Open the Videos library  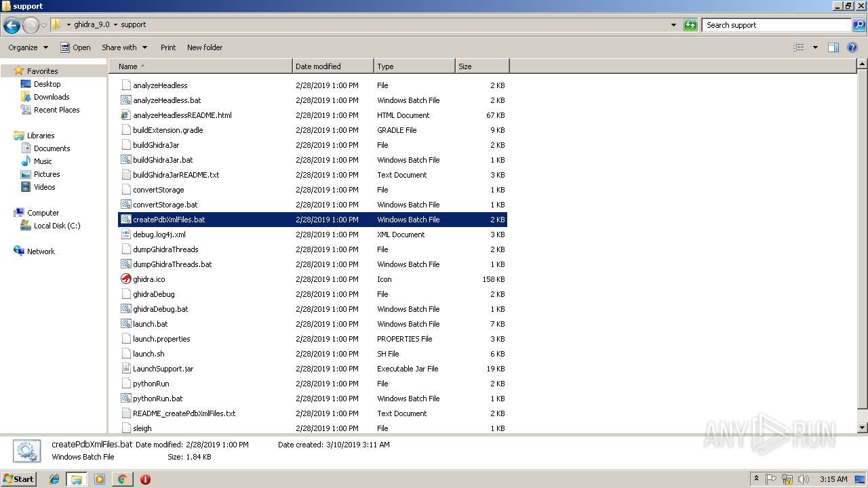coord(44,187)
